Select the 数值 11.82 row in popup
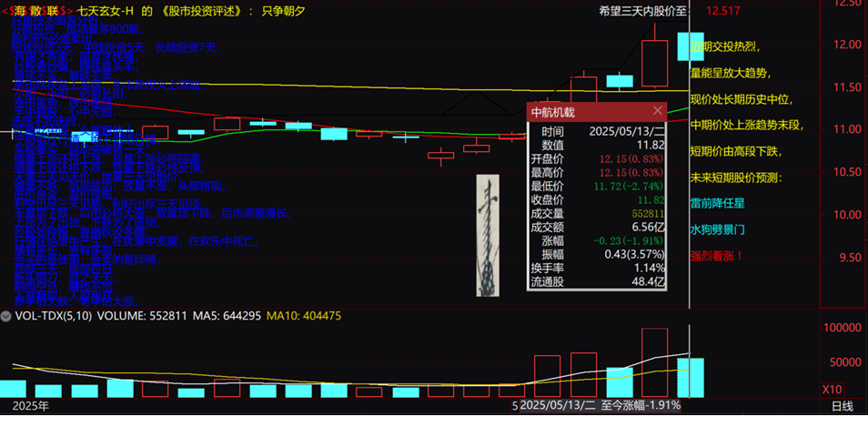Screen dimensions: 868x427 coord(597,145)
